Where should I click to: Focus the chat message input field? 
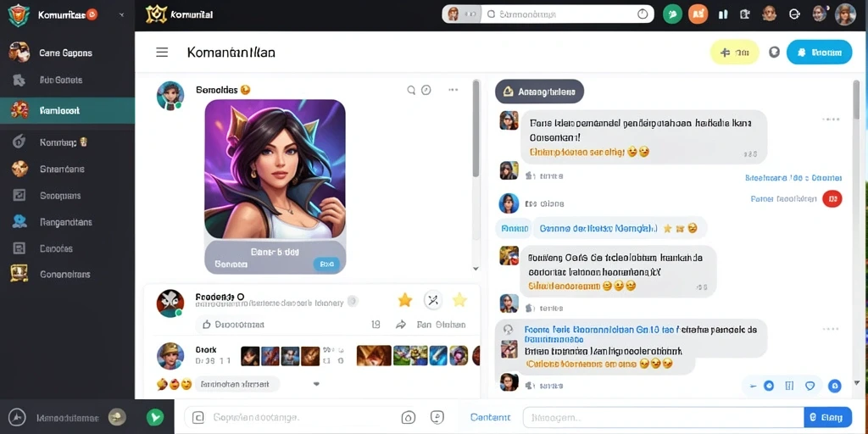(x=663, y=417)
